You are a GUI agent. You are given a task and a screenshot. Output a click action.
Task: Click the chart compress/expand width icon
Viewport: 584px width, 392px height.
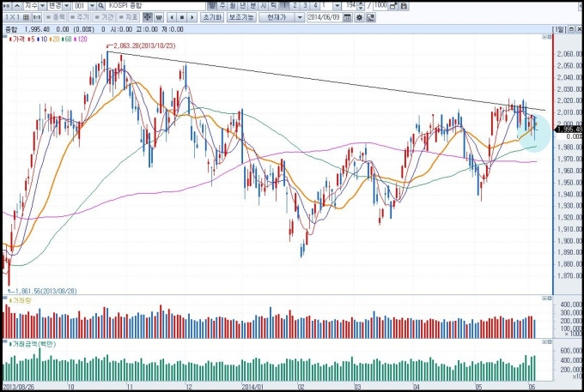[37, 17]
